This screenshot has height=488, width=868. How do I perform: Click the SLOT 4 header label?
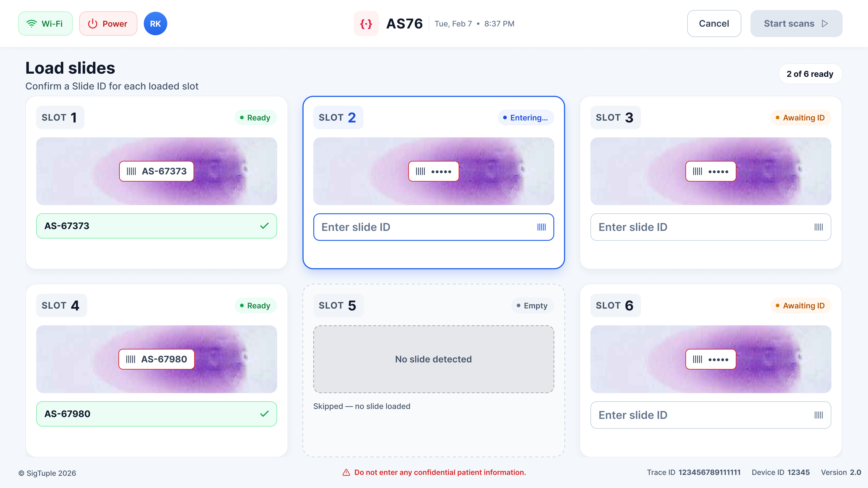click(x=61, y=305)
